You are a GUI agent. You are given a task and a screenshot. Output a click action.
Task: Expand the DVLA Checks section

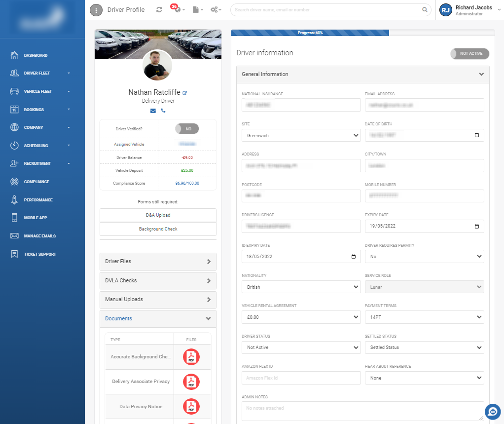point(158,280)
